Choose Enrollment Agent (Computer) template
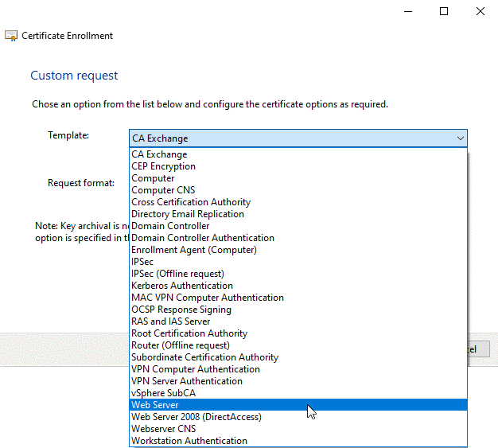Image resolution: width=498 pixels, height=448 pixels. click(x=194, y=250)
